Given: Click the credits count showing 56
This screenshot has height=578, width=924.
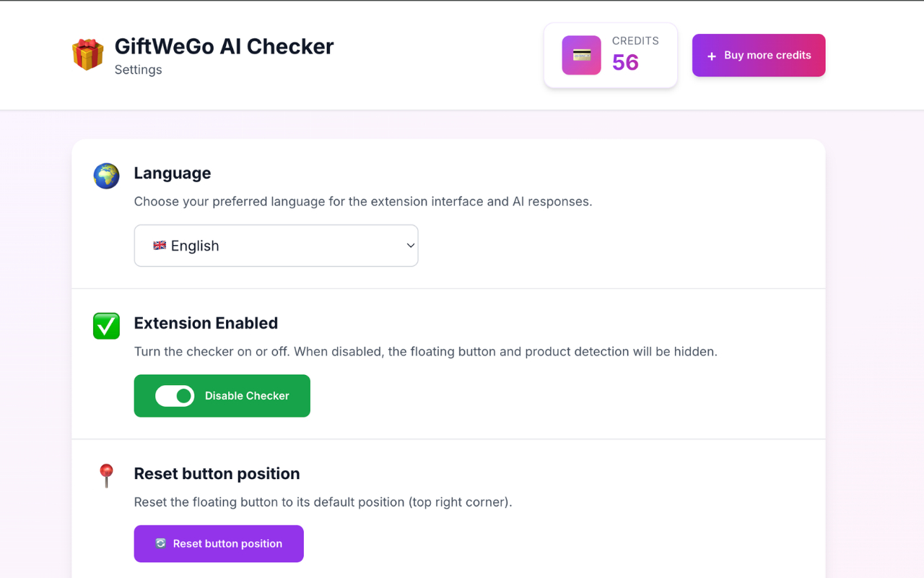Looking at the screenshot, I should click(x=627, y=63).
